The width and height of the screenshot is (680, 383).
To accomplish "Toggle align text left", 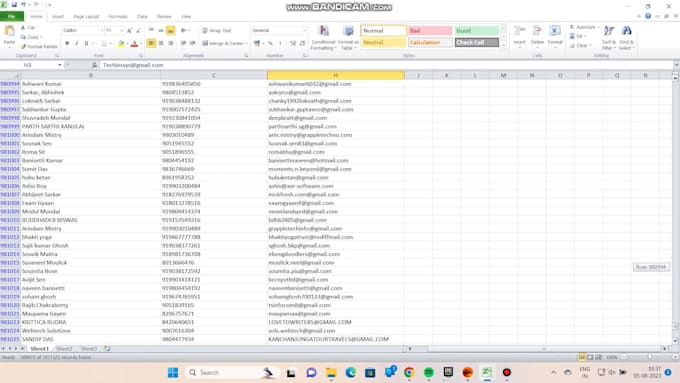I will click(151, 43).
